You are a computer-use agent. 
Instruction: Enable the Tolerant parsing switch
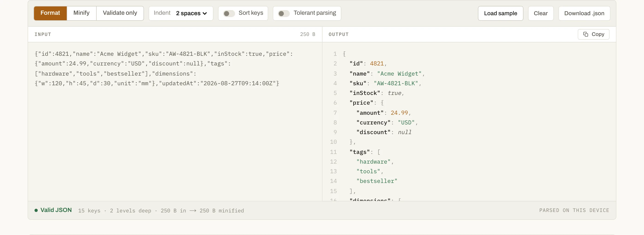[x=284, y=13]
